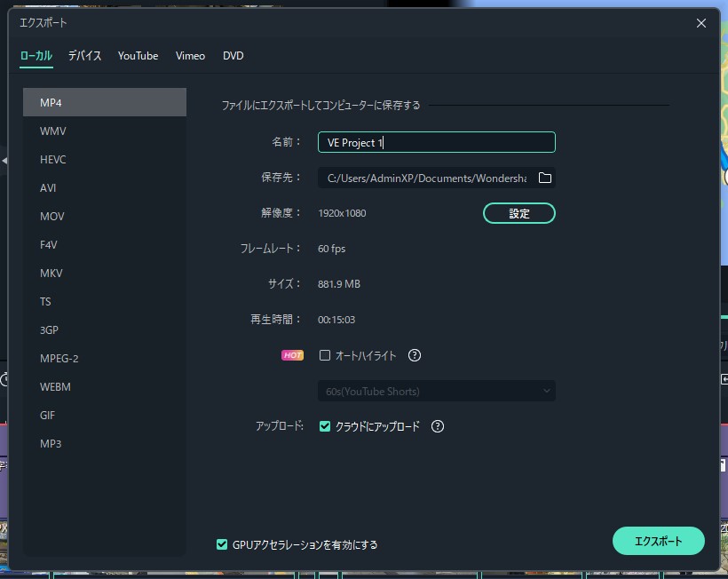Open resolution 設定 button
The height and width of the screenshot is (579, 728).
click(518, 213)
